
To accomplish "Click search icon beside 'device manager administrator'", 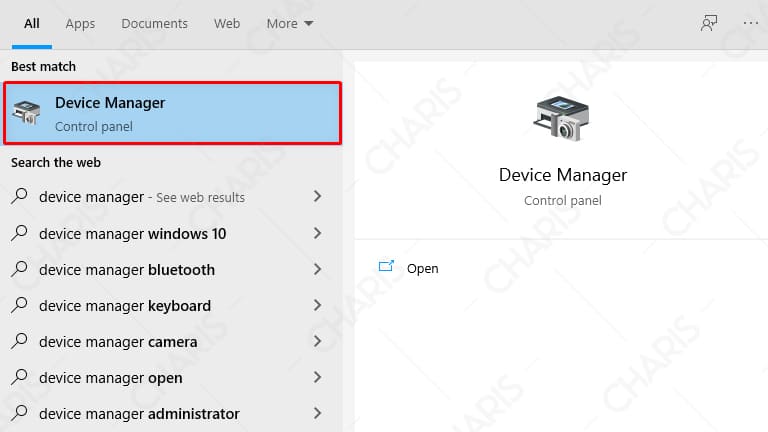I will [19, 412].
